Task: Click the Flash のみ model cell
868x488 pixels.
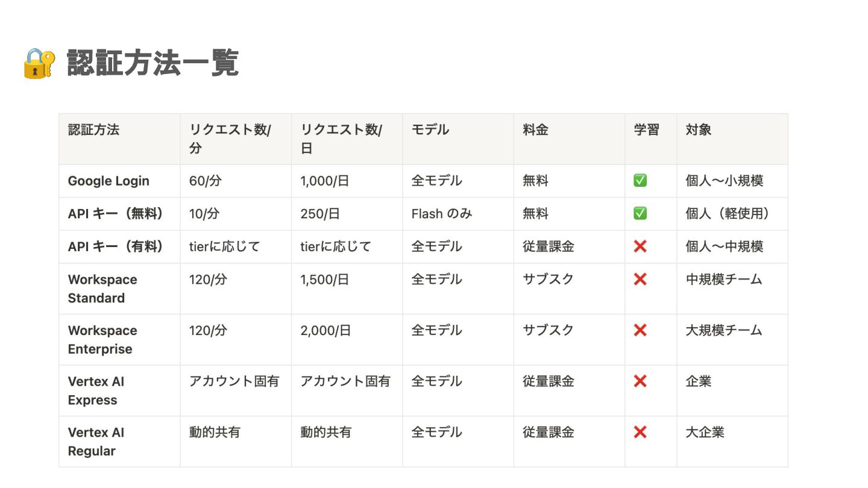Action: [x=458, y=214]
